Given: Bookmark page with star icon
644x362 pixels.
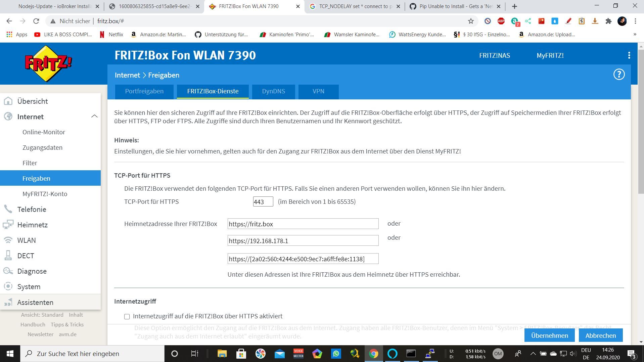Looking at the screenshot, I should click(x=471, y=21).
